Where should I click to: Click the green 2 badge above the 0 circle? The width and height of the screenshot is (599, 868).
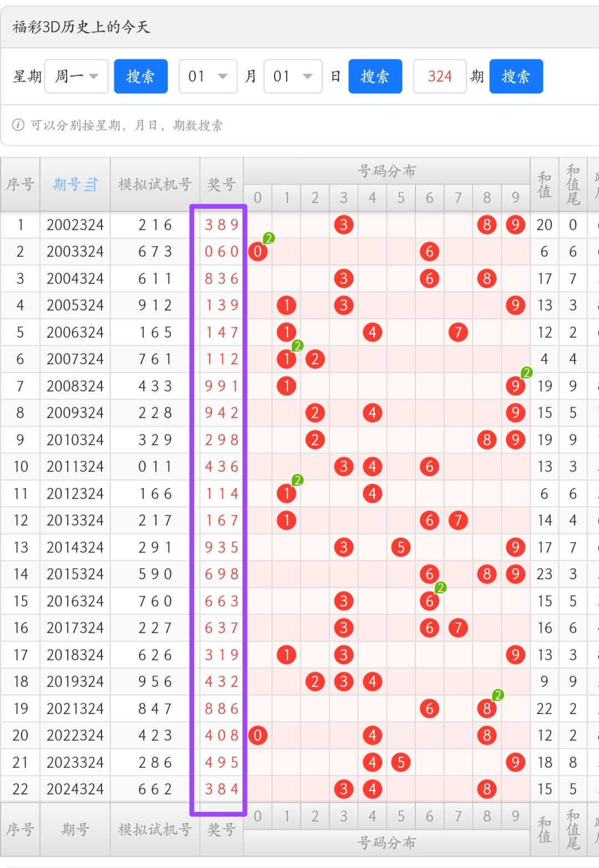tap(269, 238)
